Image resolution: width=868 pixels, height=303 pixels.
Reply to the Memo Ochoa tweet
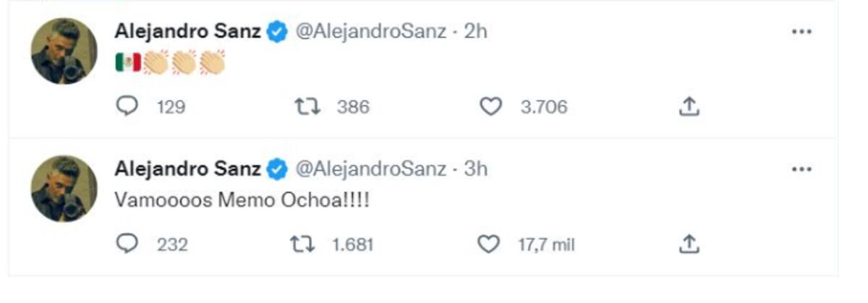click(x=127, y=244)
